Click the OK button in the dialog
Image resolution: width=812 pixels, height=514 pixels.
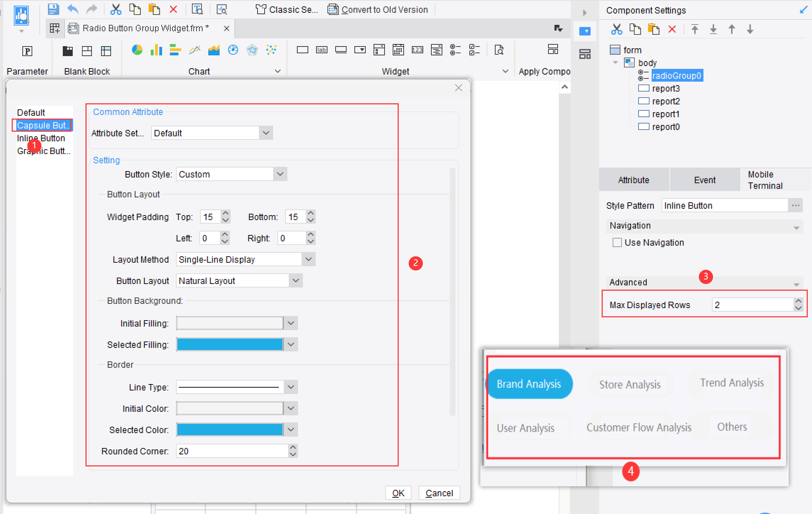tap(398, 493)
